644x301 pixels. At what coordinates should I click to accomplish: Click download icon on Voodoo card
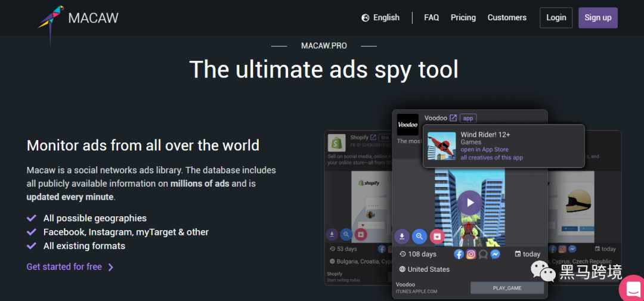[x=402, y=237]
